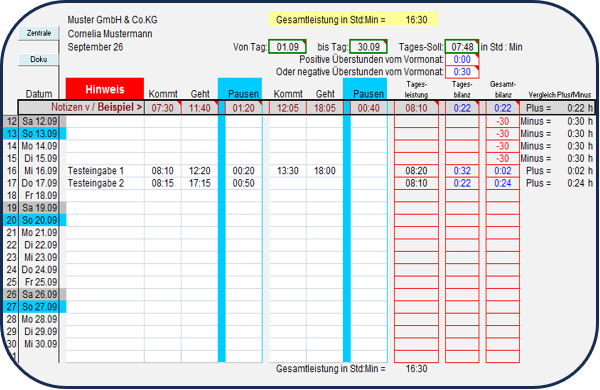
Task: Click employee name Cornelia Mustermann
Action: click(110, 34)
